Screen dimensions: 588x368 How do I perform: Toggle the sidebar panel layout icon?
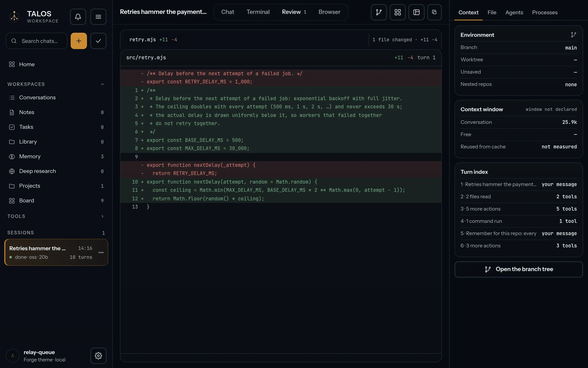click(416, 12)
